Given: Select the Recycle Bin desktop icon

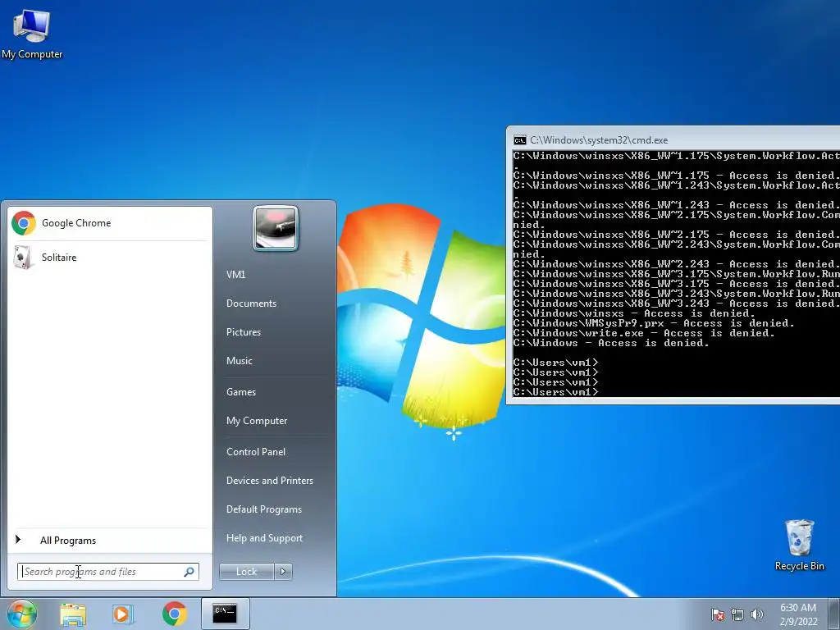Looking at the screenshot, I should pyautogui.click(x=799, y=546).
